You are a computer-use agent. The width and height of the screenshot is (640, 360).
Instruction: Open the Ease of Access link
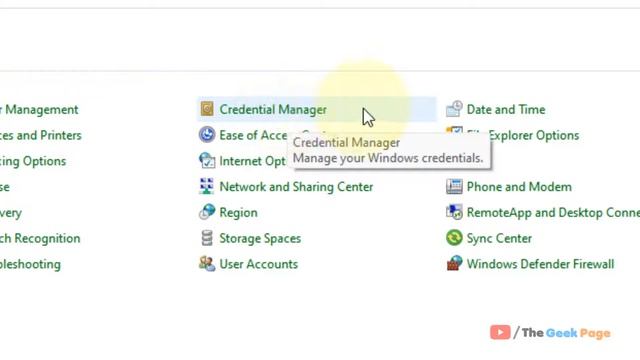tap(253, 135)
